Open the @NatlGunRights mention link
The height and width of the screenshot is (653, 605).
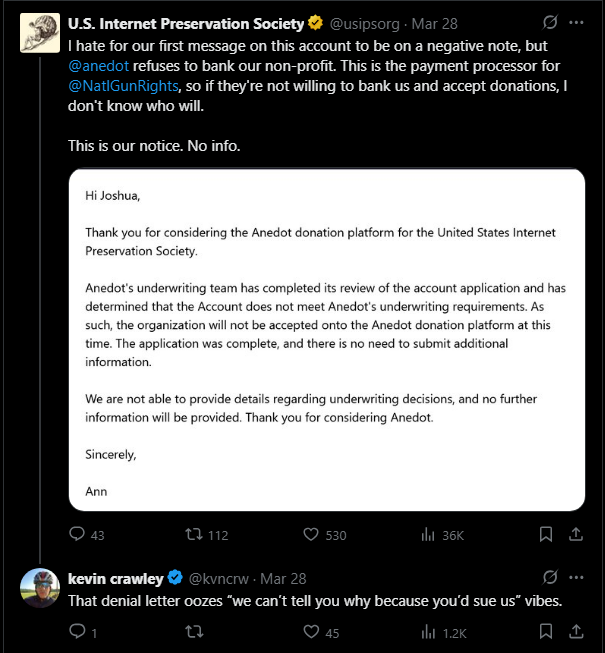[123, 86]
